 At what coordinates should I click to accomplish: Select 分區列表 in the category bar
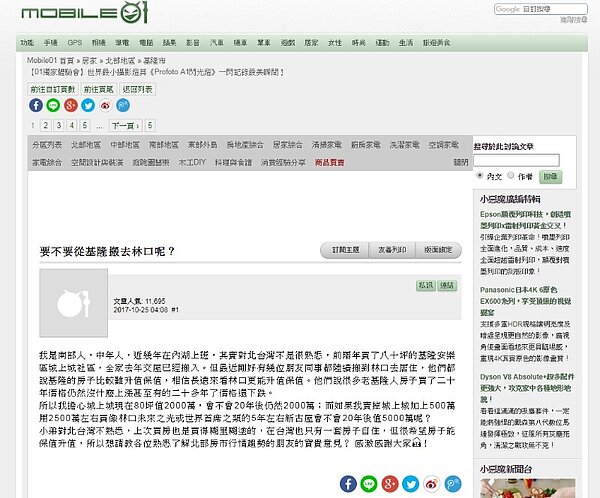click(47, 145)
